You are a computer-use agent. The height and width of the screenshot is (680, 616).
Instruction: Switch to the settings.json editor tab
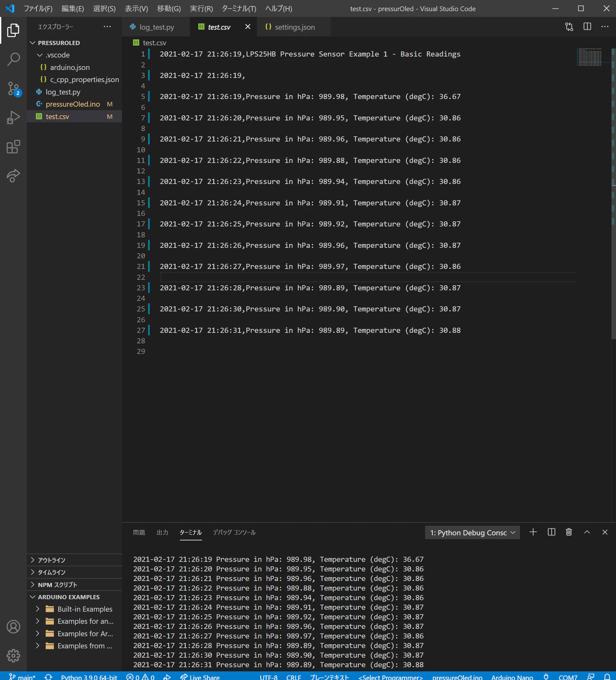click(x=294, y=27)
